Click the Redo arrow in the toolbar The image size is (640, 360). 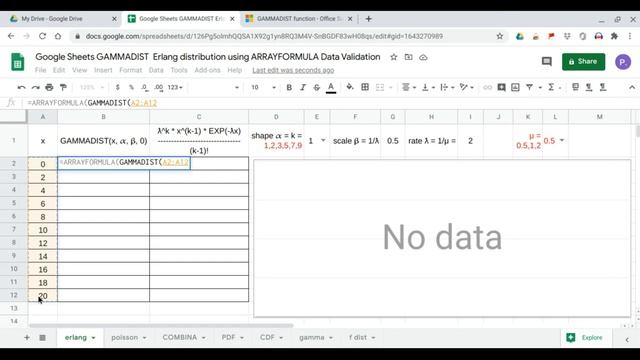(36, 87)
